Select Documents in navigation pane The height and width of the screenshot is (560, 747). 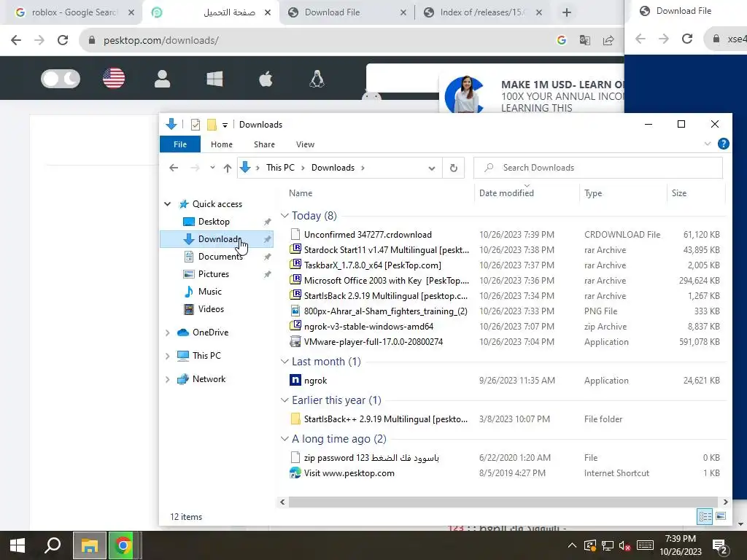pyautogui.click(x=220, y=257)
